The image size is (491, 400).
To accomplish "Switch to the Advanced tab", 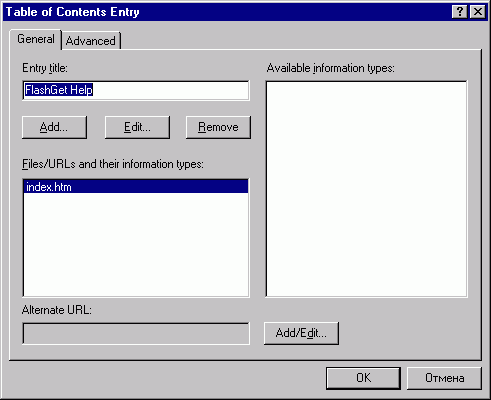I will [91, 41].
